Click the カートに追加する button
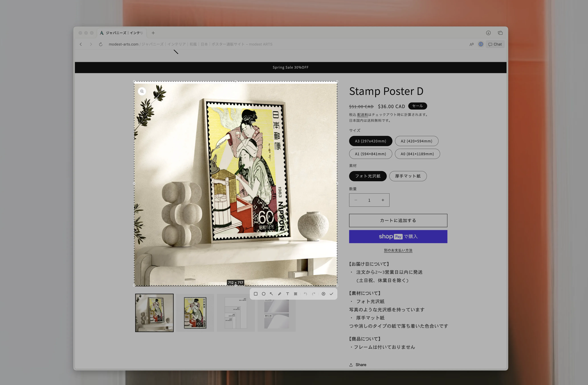The height and width of the screenshot is (385, 588). tap(398, 220)
